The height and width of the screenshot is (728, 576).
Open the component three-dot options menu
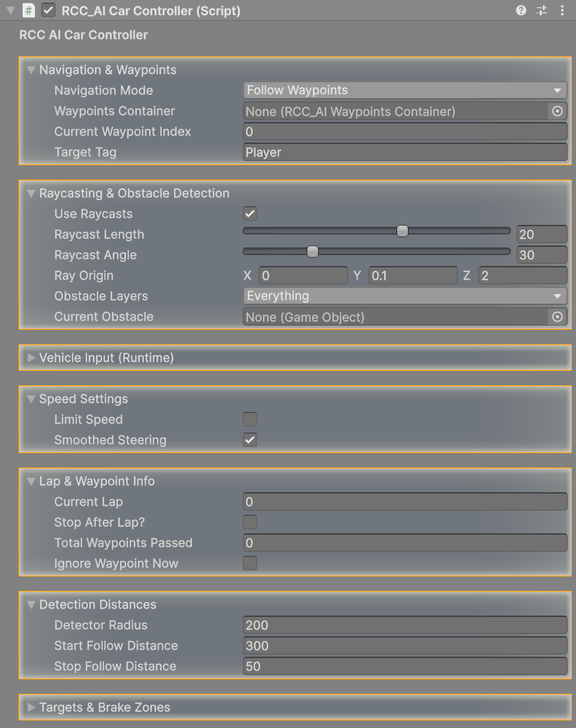[x=562, y=10]
